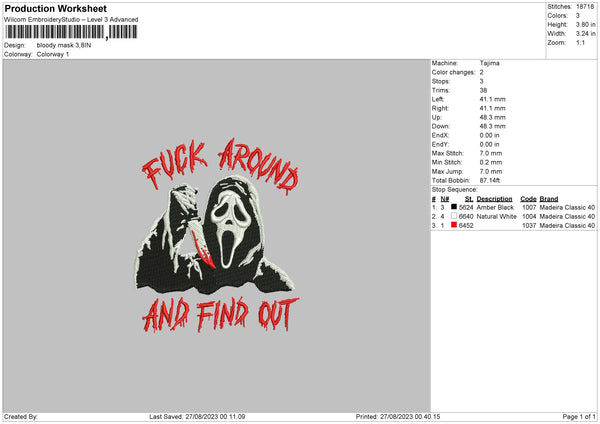Screen dimensions: 600x424
Task: Click the Zoom value 1:1
Action: click(580, 43)
